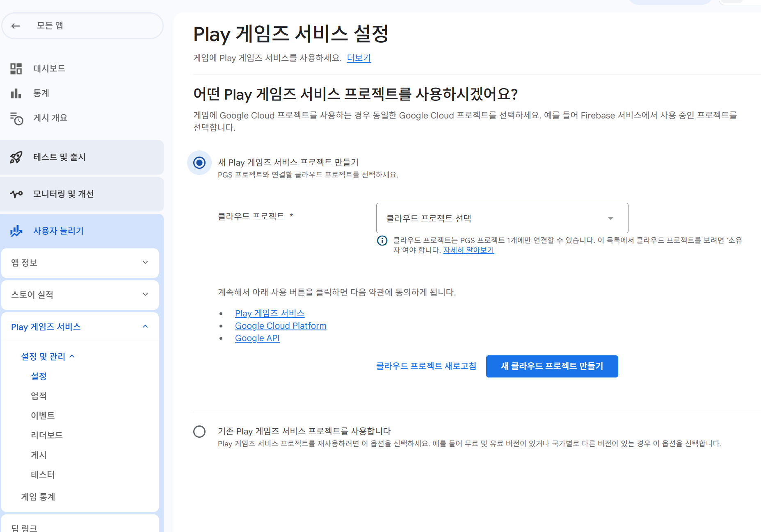Viewport: 761px width, 532px height.
Task: Click the 통계 bar chart icon
Action: pyautogui.click(x=16, y=93)
